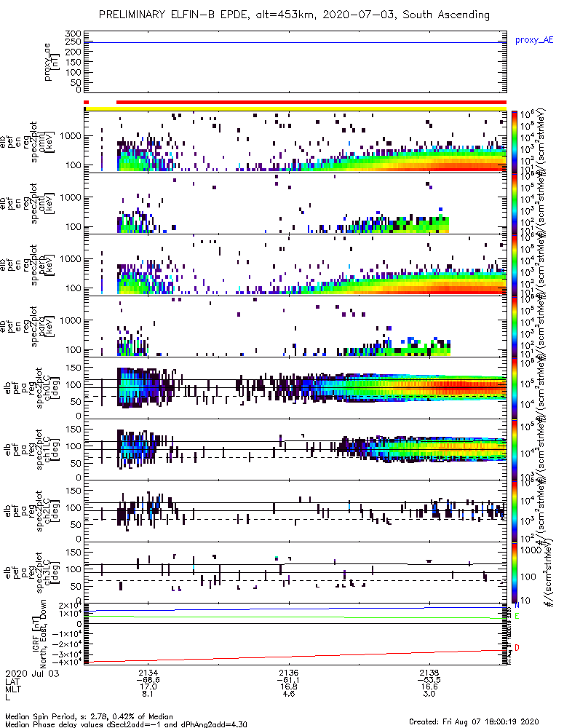
Task: Click the latitude value '-61.1'
Action: [289, 680]
